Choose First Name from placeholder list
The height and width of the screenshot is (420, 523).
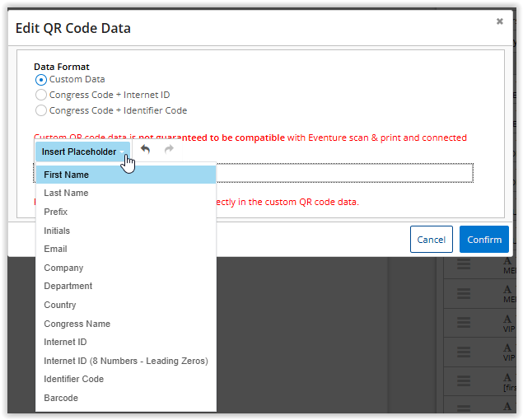pyautogui.click(x=67, y=175)
